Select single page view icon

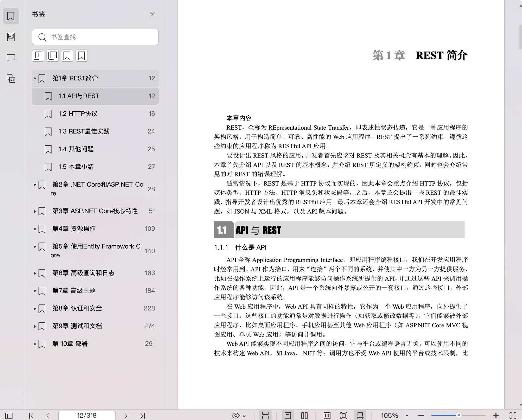(x=288, y=416)
